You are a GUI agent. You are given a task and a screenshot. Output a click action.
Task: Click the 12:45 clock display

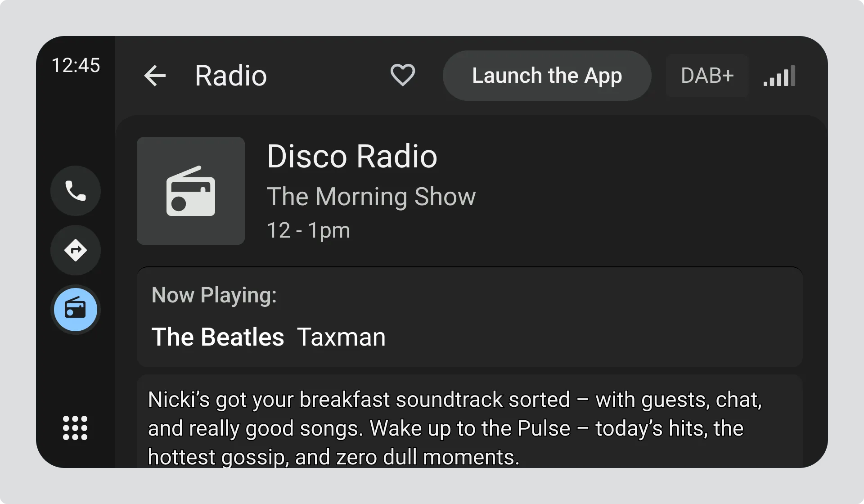pos(76,65)
